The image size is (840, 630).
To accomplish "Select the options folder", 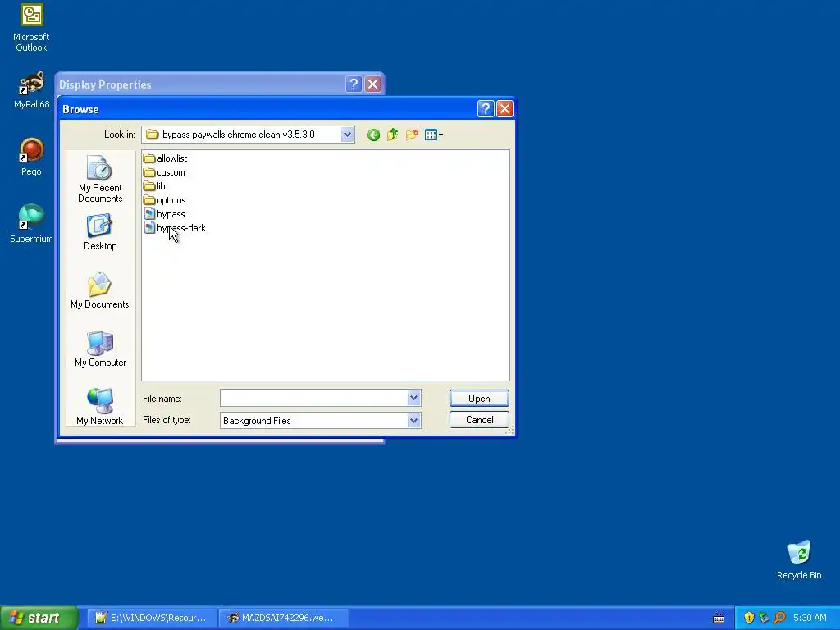I will 165,200.
